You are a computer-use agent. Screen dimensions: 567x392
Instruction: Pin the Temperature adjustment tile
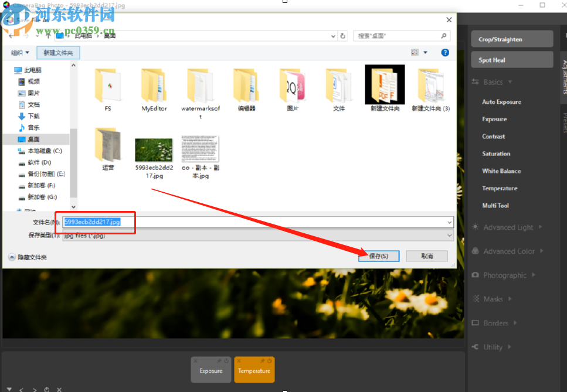pyautogui.click(x=262, y=360)
